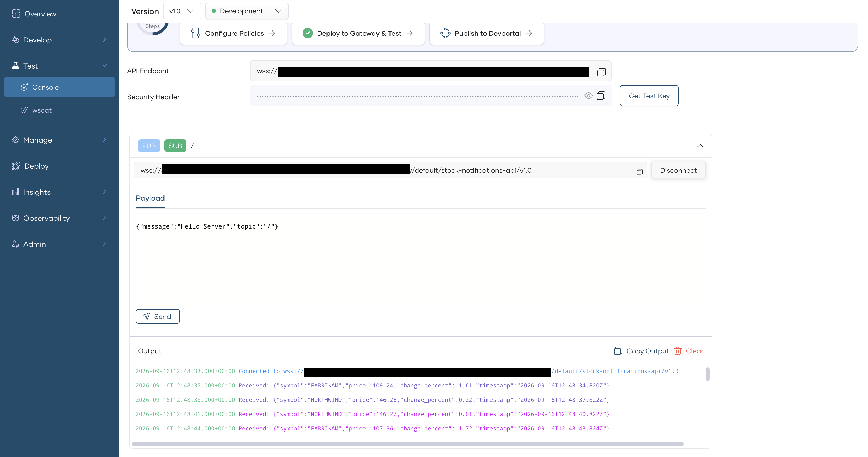
Task: Copy the Security Header value
Action: pyautogui.click(x=601, y=96)
